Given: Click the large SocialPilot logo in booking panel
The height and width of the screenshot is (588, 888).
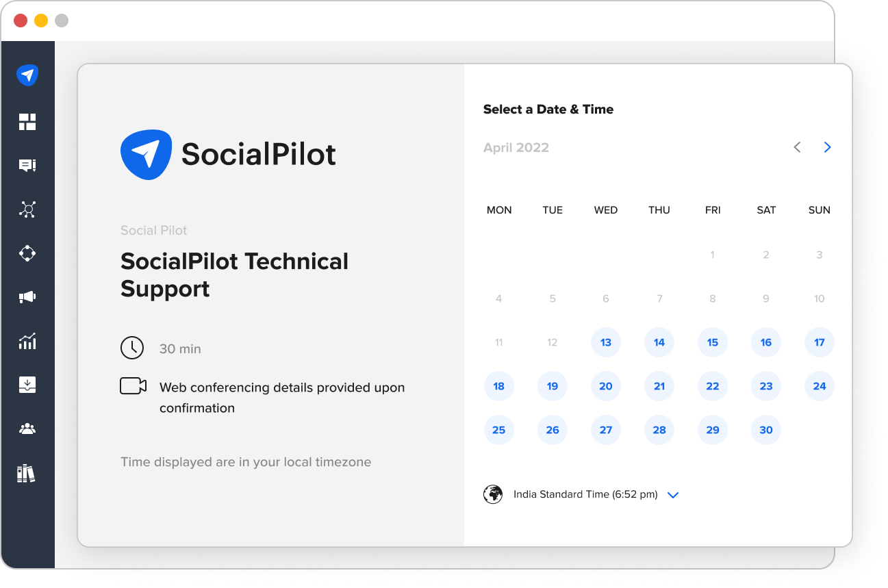Looking at the screenshot, I should [x=228, y=155].
